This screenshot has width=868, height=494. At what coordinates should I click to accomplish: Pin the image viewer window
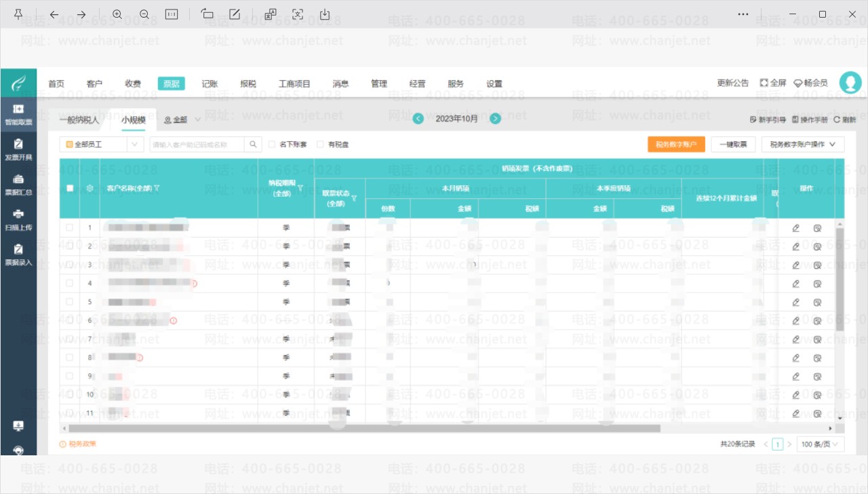(18, 14)
